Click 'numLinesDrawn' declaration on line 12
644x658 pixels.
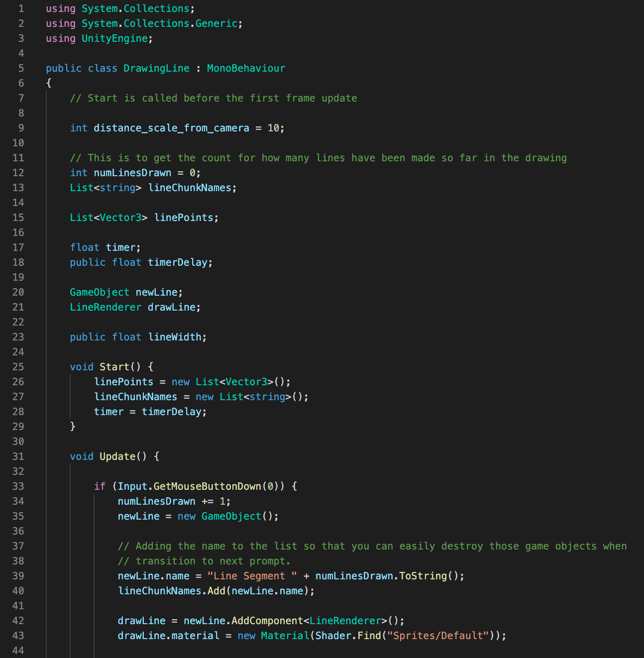pos(132,173)
